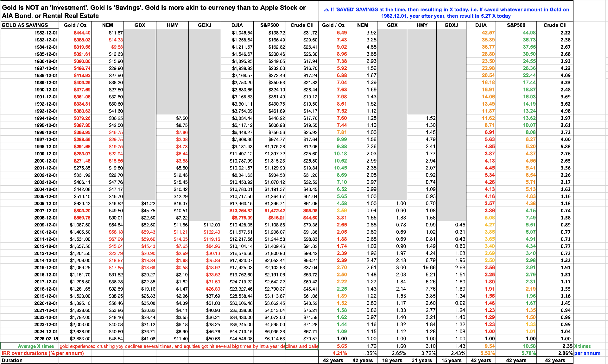608x364 pixels.
Task: Click the 1982-12-01 date cell
Action: [46, 33]
